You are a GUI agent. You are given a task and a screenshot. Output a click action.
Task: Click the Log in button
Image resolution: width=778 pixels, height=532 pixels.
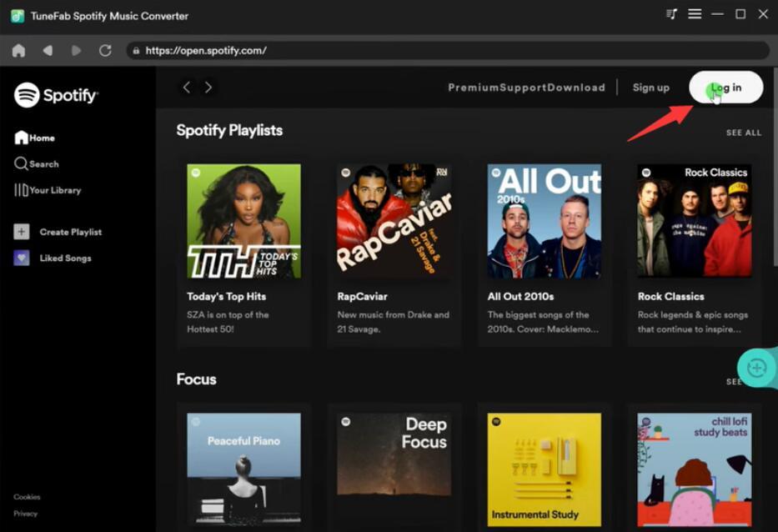tap(726, 88)
